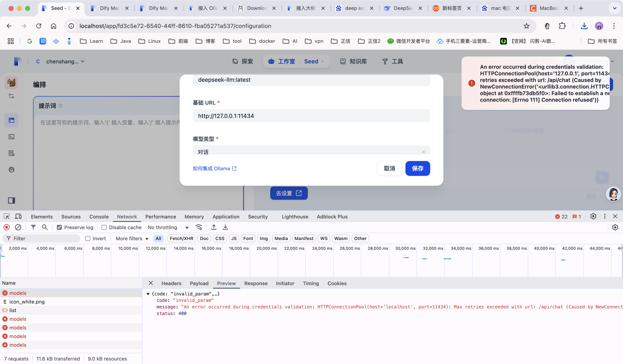Switch to the Console tab
This screenshot has width=623, height=364.
[99, 217]
